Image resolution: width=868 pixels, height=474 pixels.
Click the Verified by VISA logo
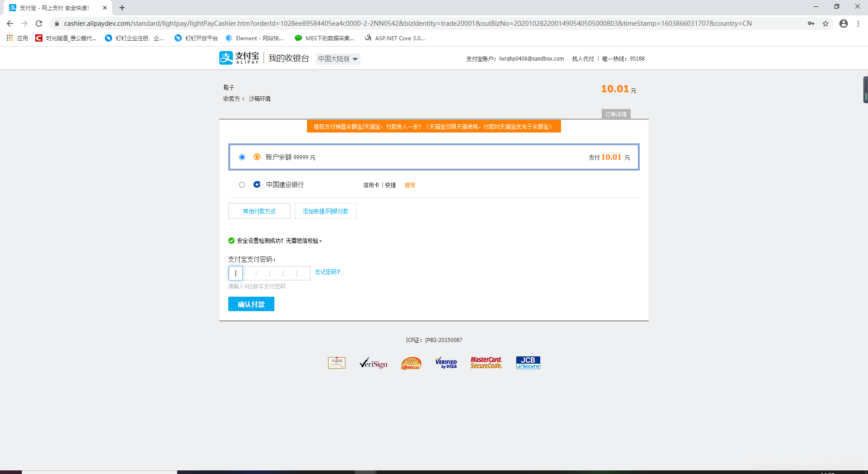[x=446, y=363]
